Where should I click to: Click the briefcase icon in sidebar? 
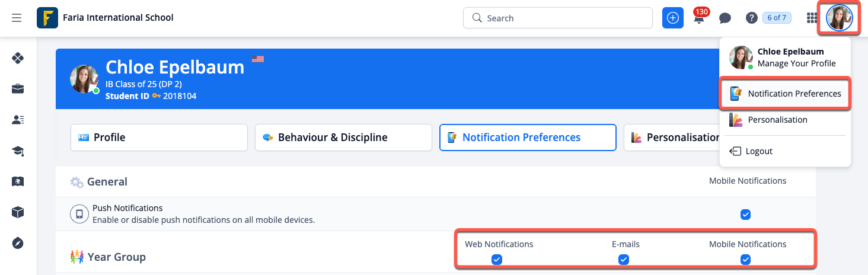[x=18, y=89]
